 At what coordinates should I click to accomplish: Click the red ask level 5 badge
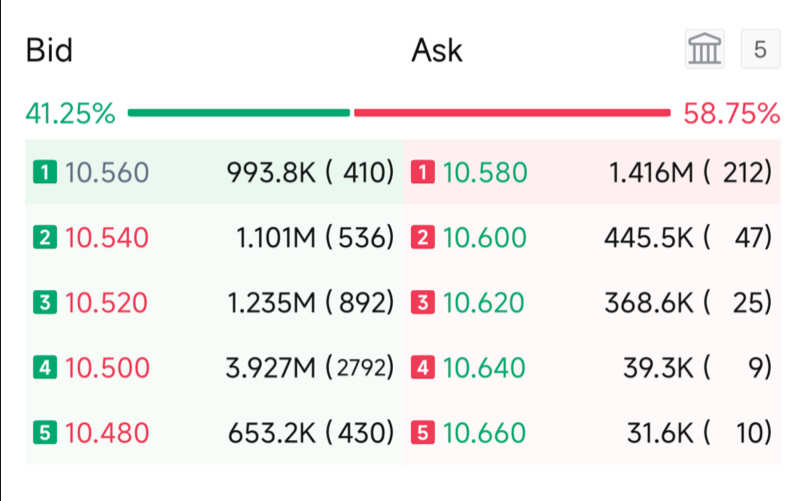pos(423,432)
